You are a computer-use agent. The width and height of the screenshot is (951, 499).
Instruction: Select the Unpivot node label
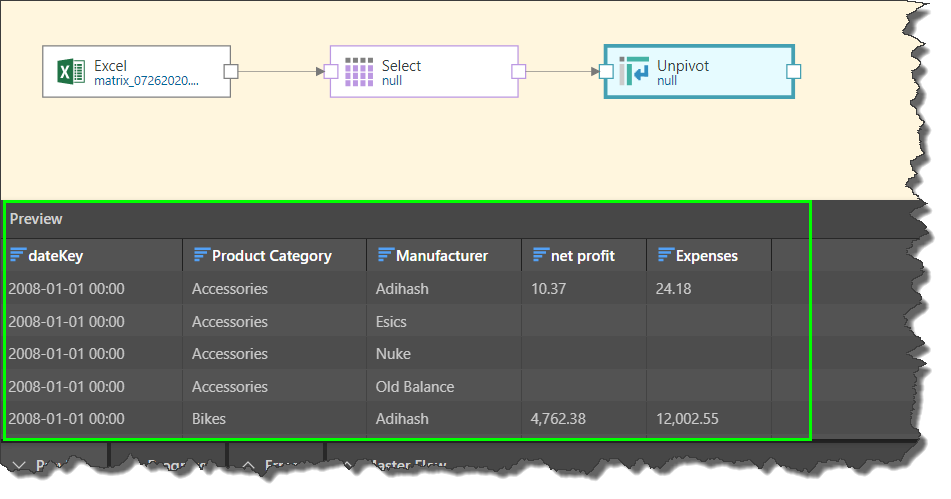[x=682, y=66]
